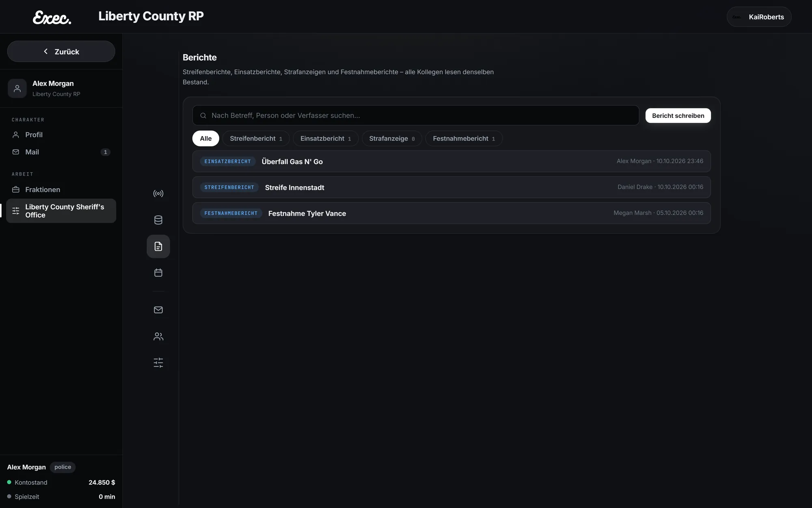Open the members people icon in icon rail
812x508 pixels.
tap(158, 336)
